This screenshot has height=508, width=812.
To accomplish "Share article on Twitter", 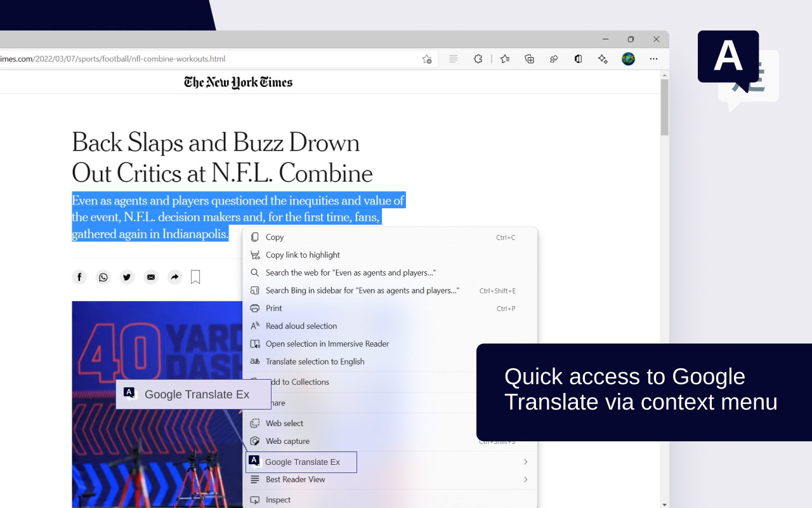I will (x=127, y=277).
